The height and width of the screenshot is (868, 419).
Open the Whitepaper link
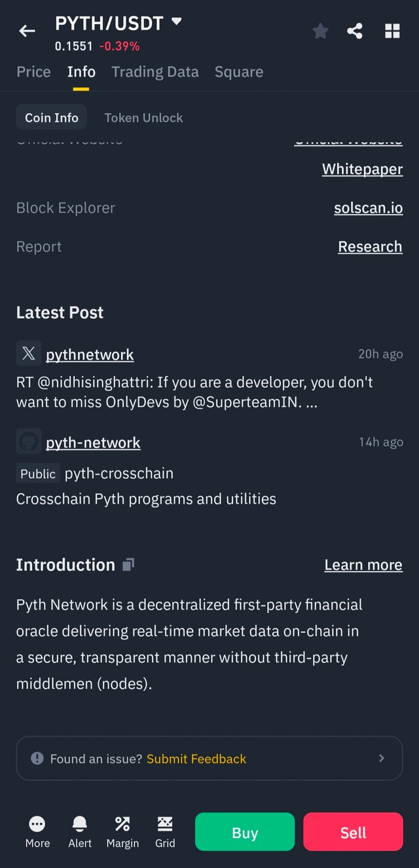click(362, 169)
